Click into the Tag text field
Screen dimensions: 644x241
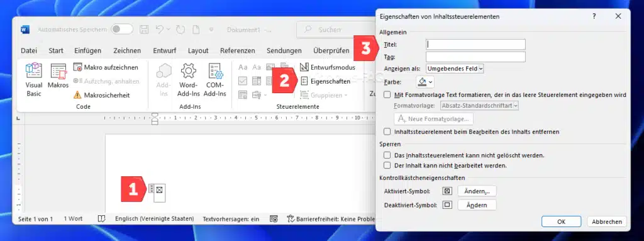click(x=475, y=57)
